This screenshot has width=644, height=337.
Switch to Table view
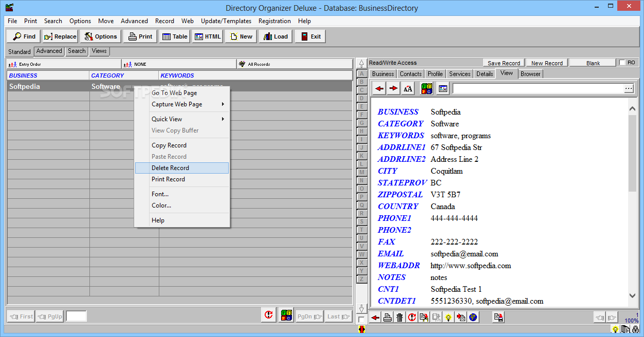click(x=175, y=36)
